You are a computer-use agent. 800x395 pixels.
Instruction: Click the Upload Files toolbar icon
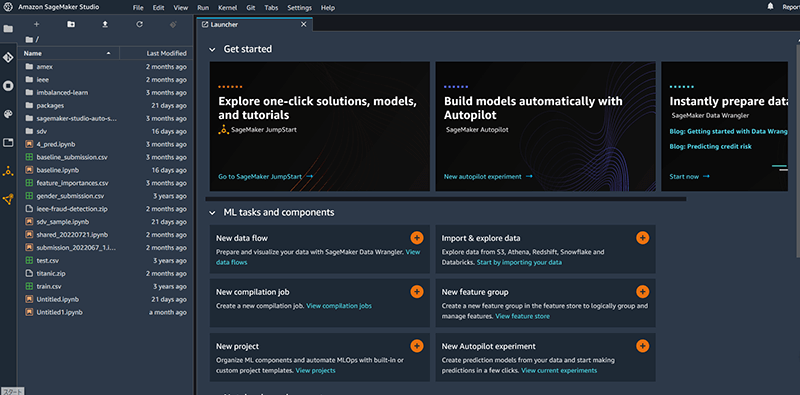click(x=105, y=24)
